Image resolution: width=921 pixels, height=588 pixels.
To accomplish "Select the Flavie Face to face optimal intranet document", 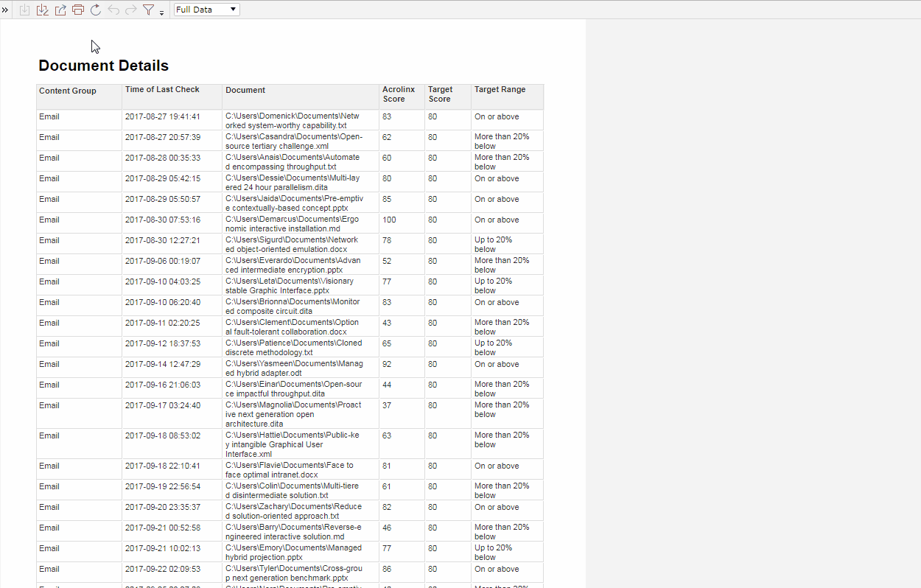I will (290, 470).
